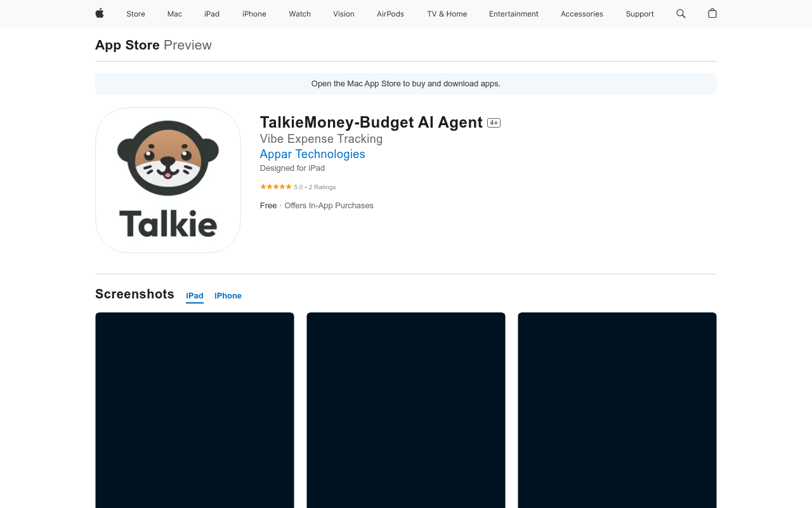Screen dimensions: 812x508
Task: Click the "Free" price label
Action: point(268,206)
